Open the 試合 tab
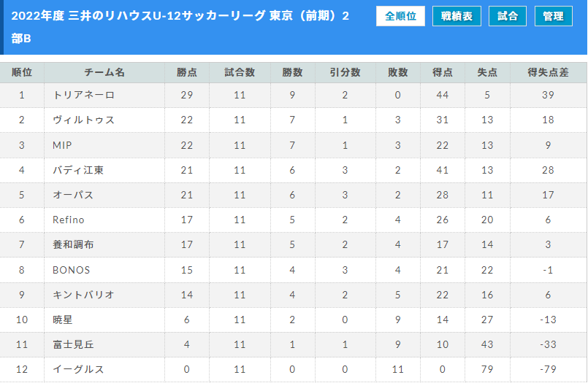Image resolution: width=588 pixels, height=383 pixels. 508,16
